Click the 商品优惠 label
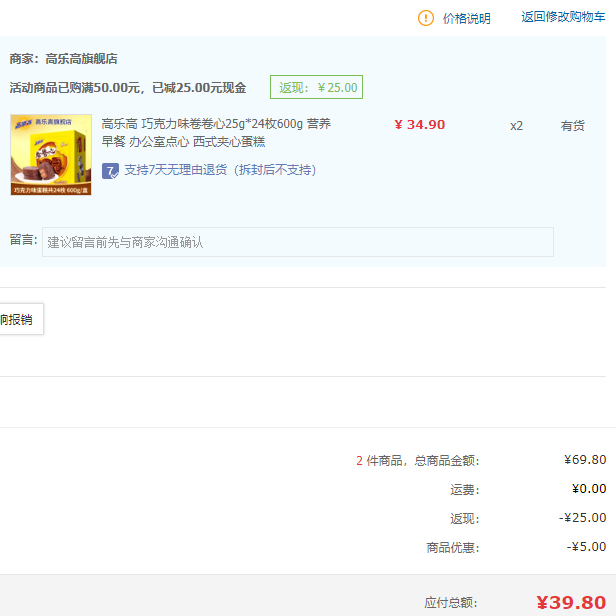 pyautogui.click(x=453, y=548)
